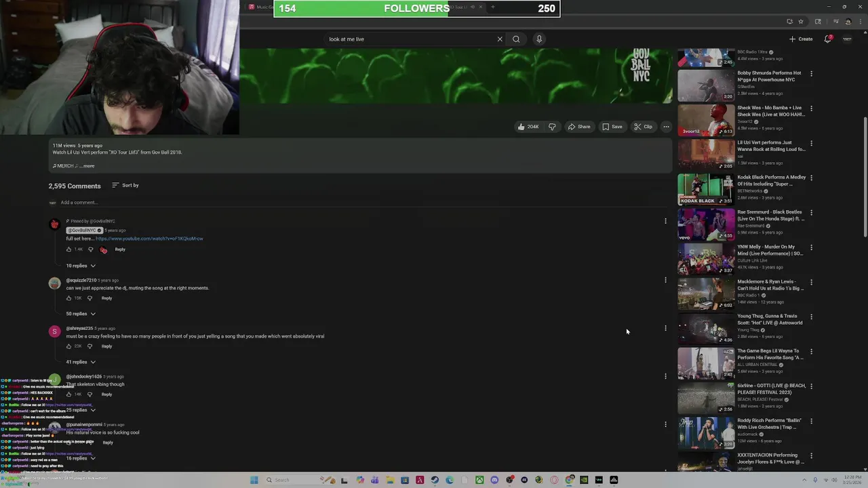Open Steam from the taskbar
Image resolution: width=868 pixels, height=488 pixels.
[x=435, y=480]
